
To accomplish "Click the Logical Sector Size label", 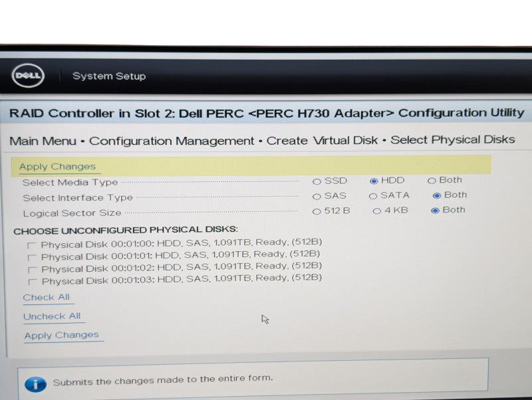I will click(x=72, y=213).
